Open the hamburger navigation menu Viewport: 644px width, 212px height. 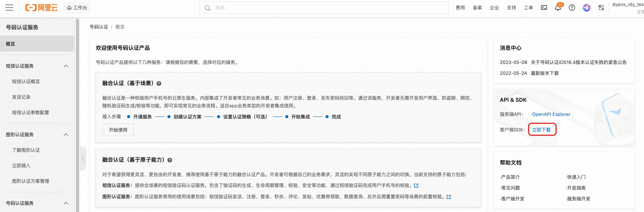(x=9, y=8)
